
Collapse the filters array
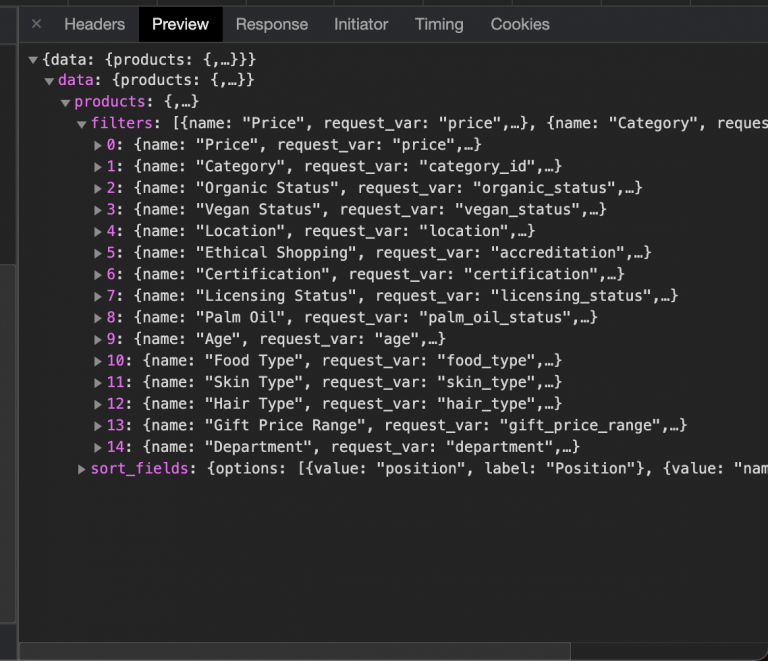pyautogui.click(x=82, y=124)
